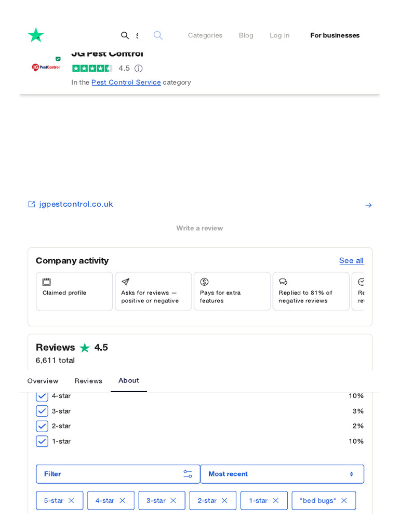Click the Trustpilot green star logo

pos(36,35)
